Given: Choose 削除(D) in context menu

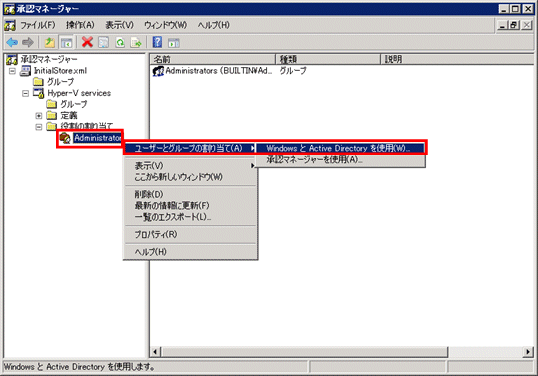Looking at the screenshot, I should (190, 195).
